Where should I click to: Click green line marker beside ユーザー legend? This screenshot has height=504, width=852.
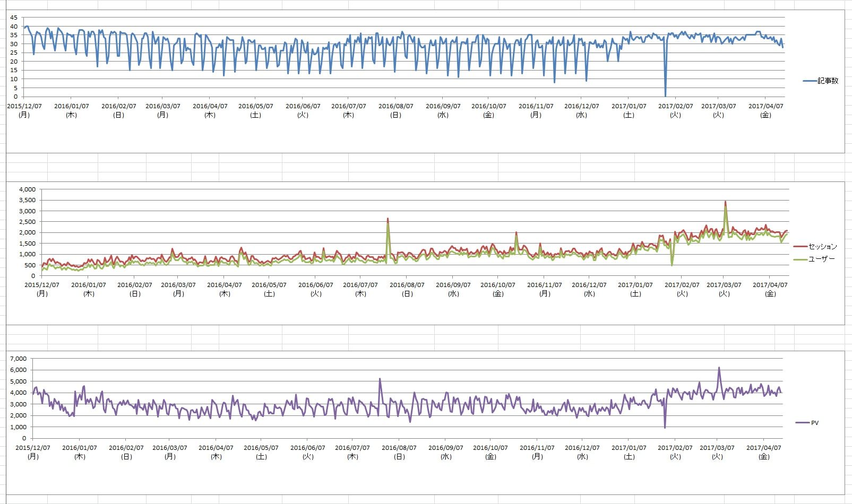(x=800, y=259)
